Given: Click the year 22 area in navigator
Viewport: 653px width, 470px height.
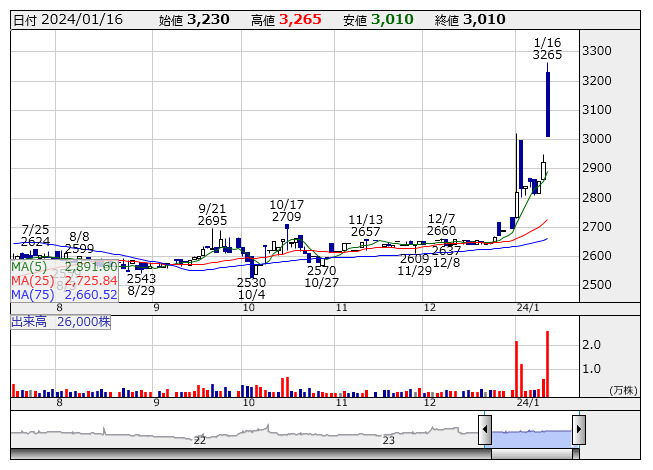Looking at the screenshot, I should pos(200,439).
